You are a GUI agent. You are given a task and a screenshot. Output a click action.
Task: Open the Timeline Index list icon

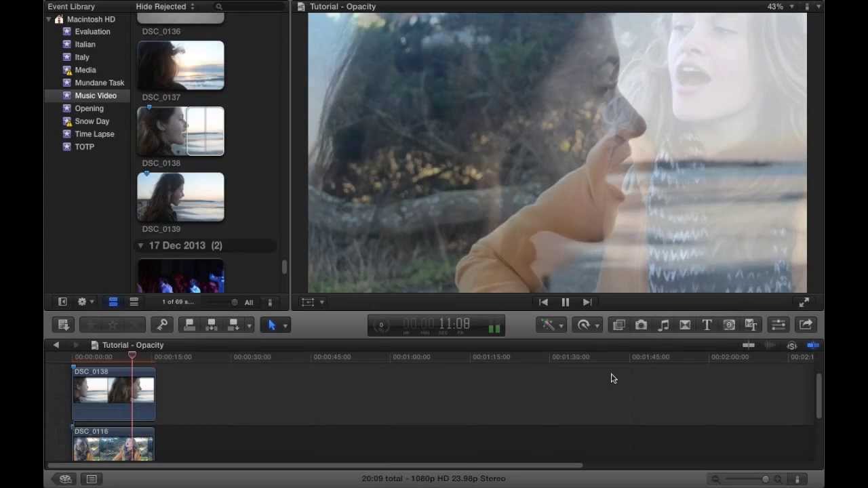click(x=92, y=479)
